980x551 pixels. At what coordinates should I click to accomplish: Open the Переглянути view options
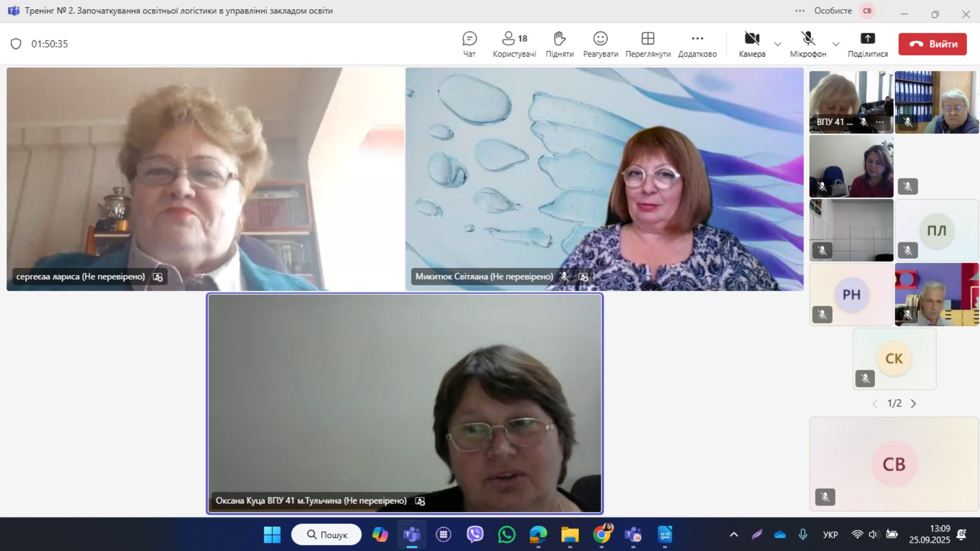648,44
